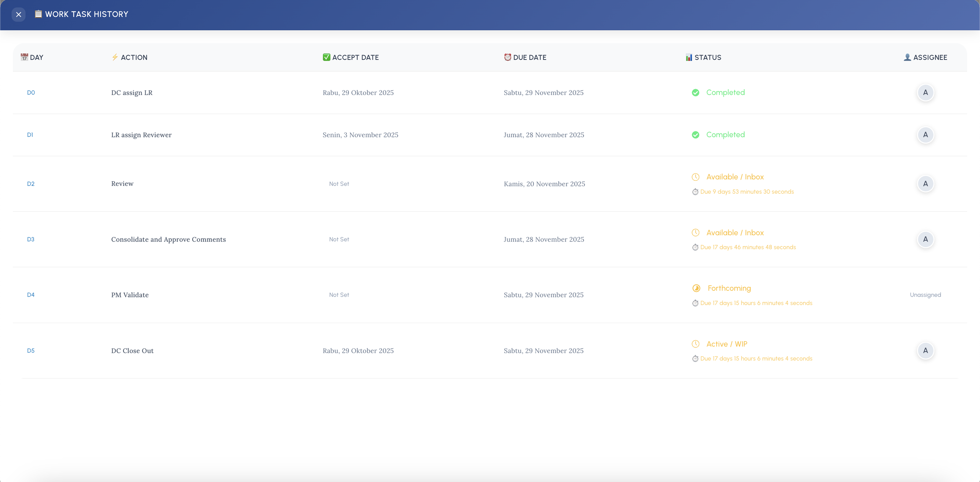Open assignee avatar A for Consolidate and Approve Comments

click(925, 240)
